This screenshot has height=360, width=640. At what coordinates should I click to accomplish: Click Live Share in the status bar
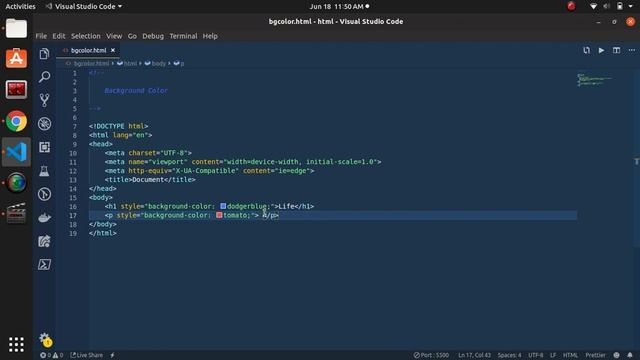(x=87, y=355)
